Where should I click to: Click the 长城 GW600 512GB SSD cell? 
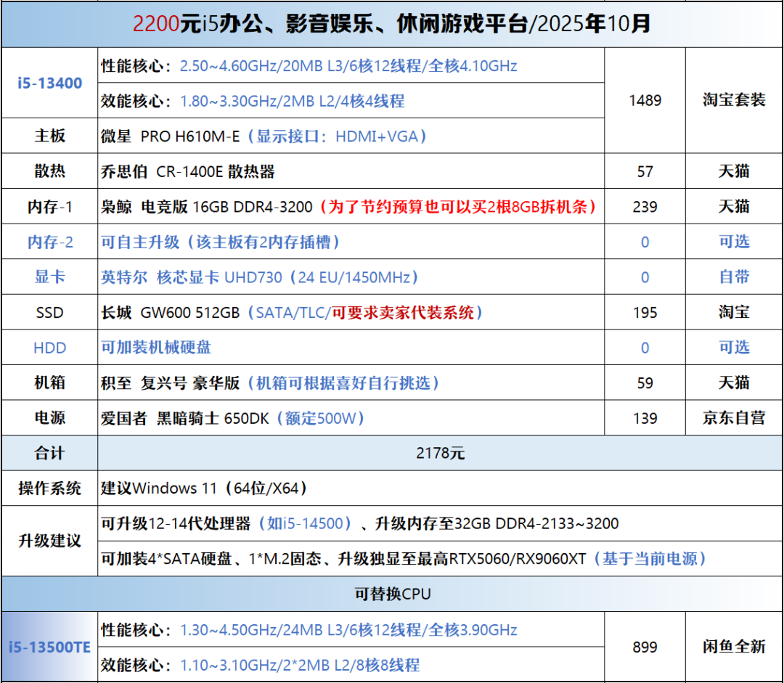351,313
